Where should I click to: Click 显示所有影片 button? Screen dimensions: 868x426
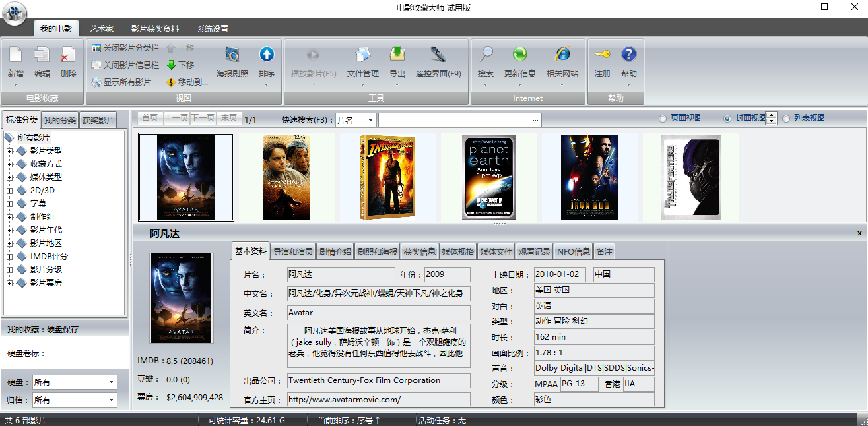121,82
